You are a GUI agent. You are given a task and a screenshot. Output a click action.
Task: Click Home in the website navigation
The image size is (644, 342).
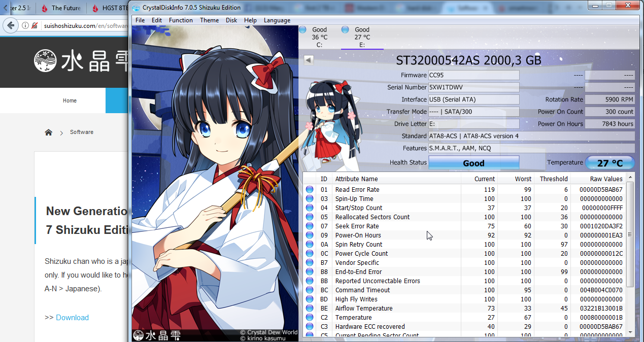coord(70,100)
